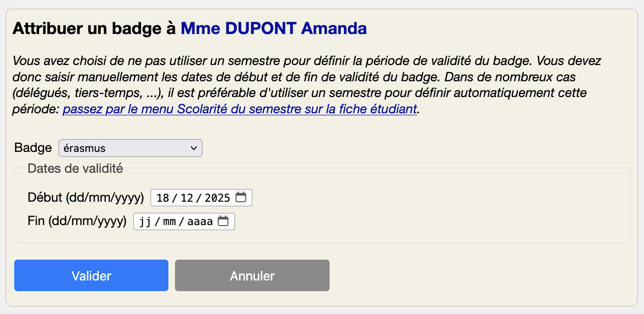
Task: Click the Valider button
Action: [91, 275]
